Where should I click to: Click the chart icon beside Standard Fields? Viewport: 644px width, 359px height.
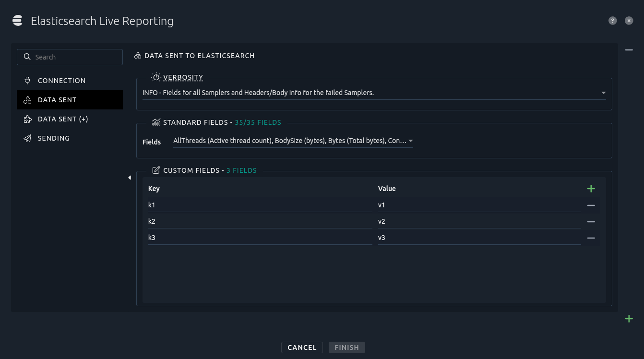156,122
